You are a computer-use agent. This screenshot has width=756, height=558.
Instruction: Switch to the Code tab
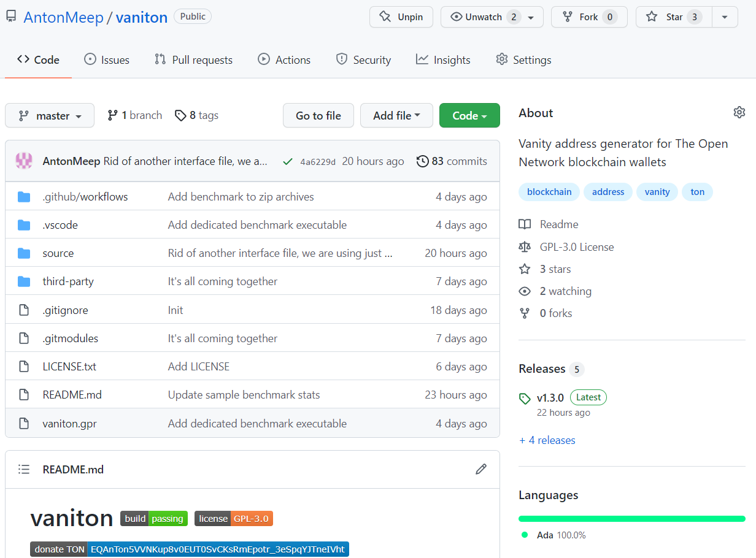pyautogui.click(x=38, y=59)
